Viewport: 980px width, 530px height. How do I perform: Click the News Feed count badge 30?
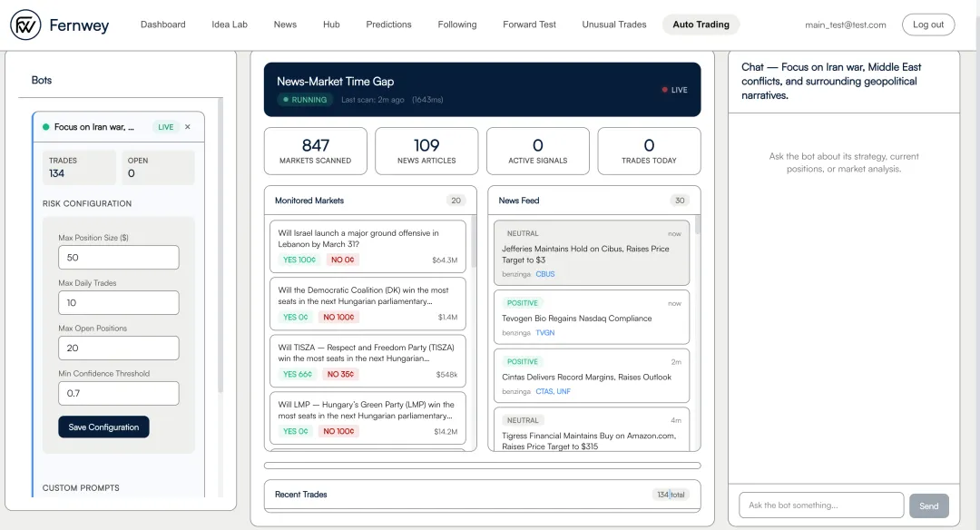point(680,201)
